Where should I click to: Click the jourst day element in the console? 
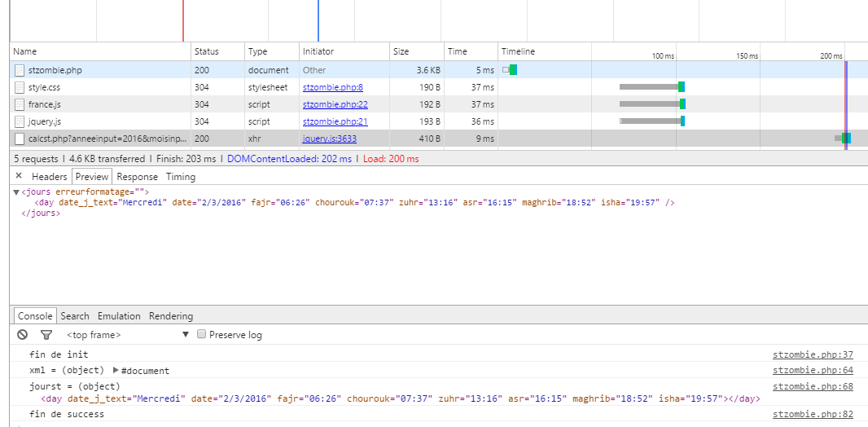point(401,398)
